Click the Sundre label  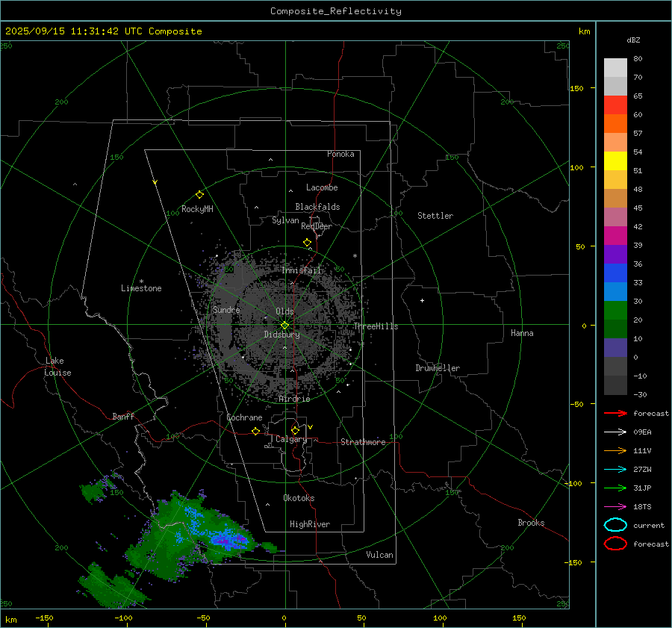tap(226, 309)
